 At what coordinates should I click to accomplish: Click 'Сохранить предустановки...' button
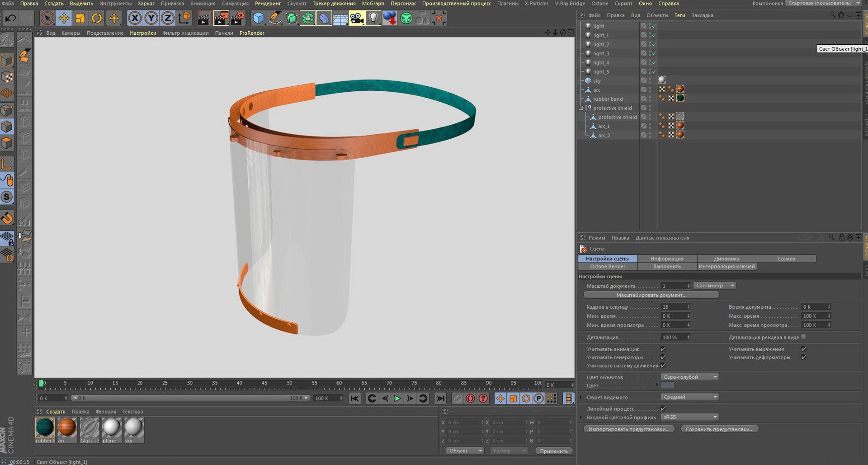[719, 429]
